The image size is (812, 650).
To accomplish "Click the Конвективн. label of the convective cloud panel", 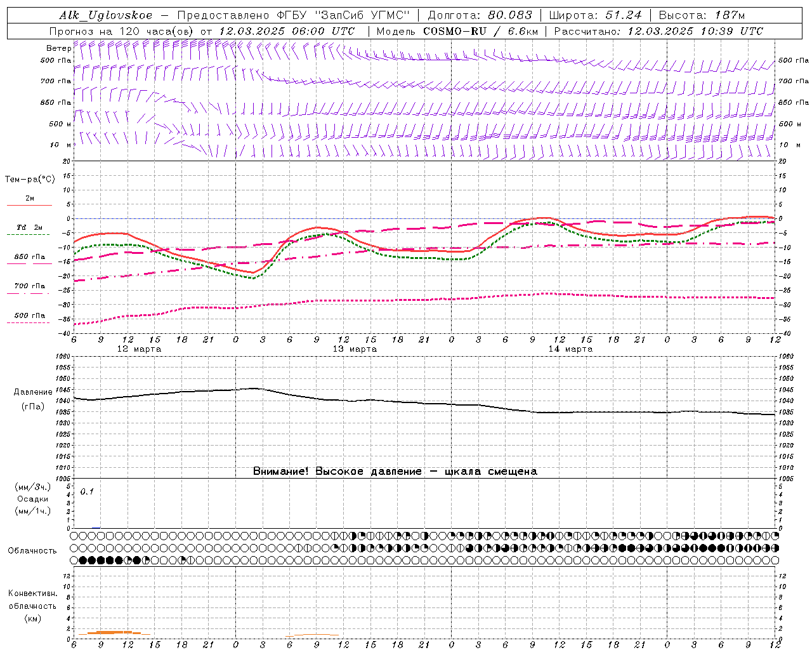I will tap(32, 593).
